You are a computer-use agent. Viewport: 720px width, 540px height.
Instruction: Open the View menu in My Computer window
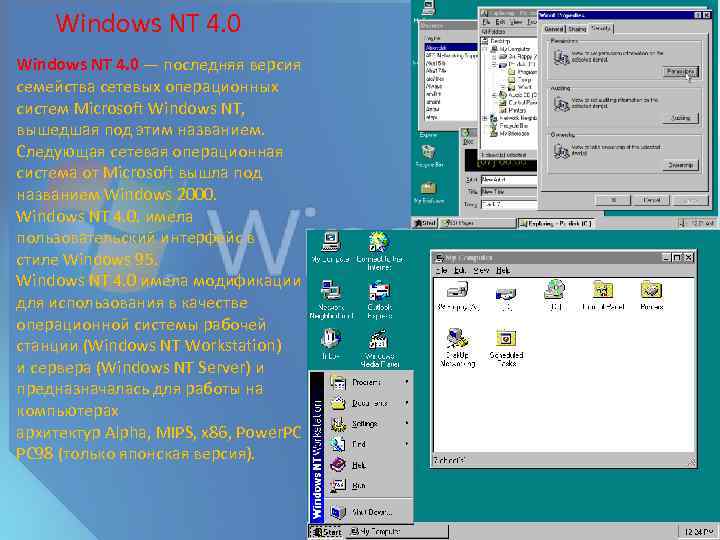pyautogui.click(x=481, y=270)
